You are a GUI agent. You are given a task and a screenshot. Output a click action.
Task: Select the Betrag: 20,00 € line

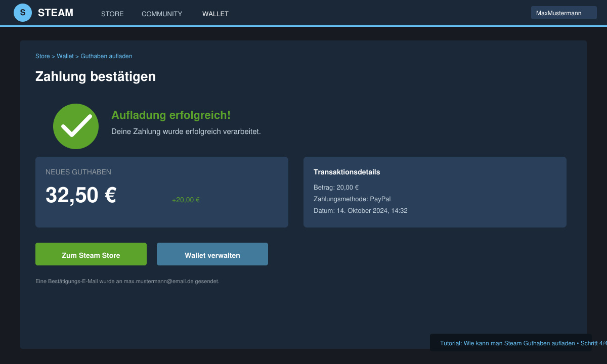(336, 187)
